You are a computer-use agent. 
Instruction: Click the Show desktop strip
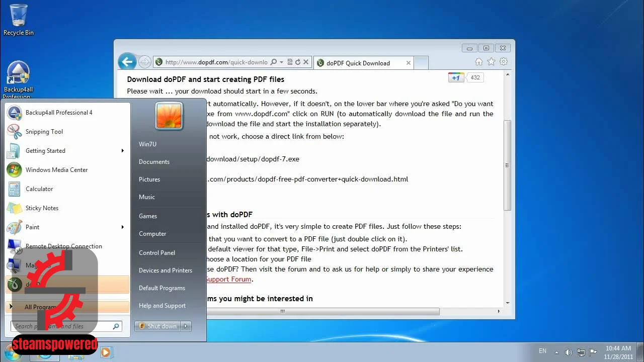click(640, 352)
